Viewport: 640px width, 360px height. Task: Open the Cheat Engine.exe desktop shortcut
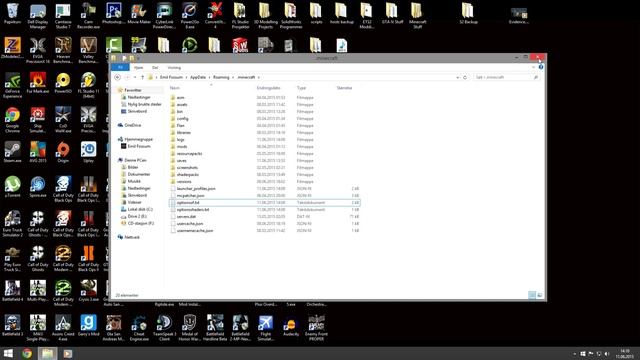[x=139, y=327]
